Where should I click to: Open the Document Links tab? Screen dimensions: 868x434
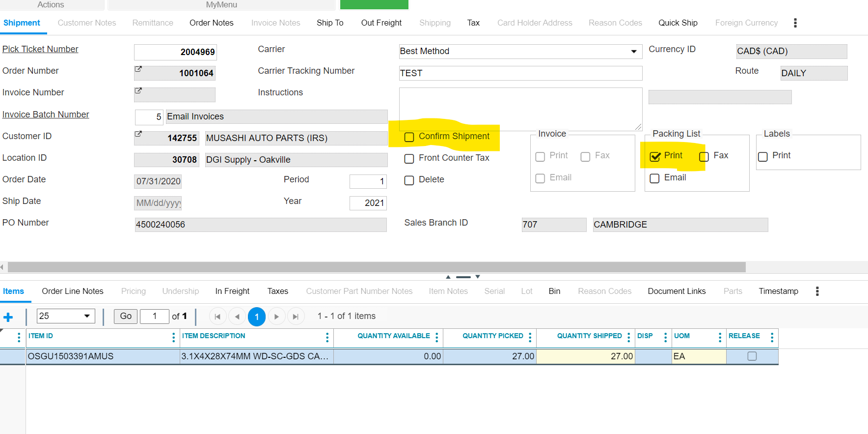pyautogui.click(x=677, y=291)
